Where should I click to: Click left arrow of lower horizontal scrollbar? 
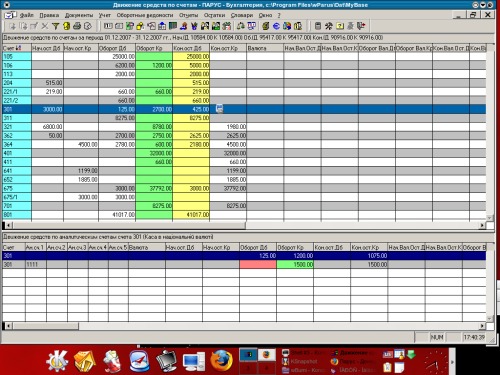pyautogui.click(x=9, y=326)
